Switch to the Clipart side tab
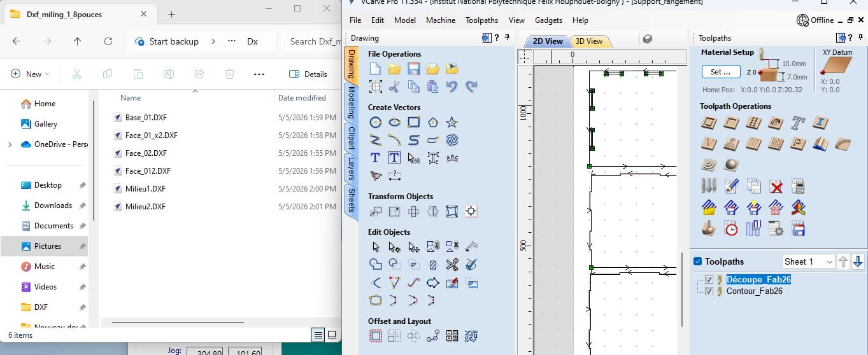868x355 pixels. (352, 137)
